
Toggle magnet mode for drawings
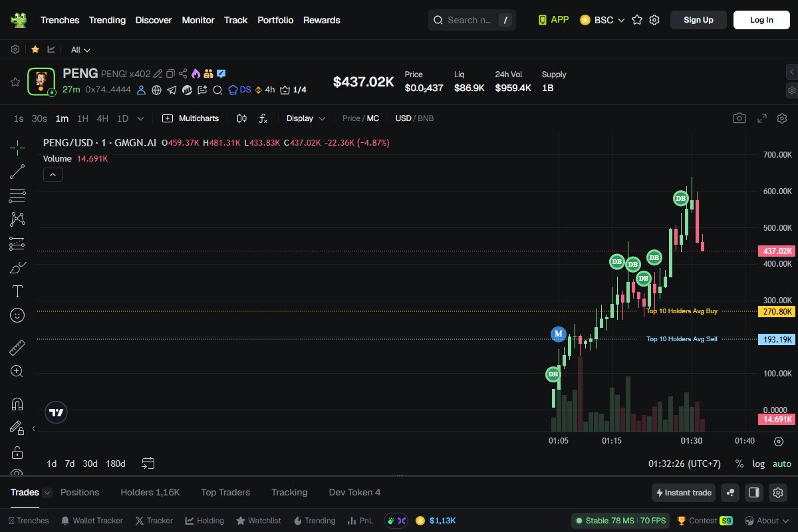click(x=17, y=404)
